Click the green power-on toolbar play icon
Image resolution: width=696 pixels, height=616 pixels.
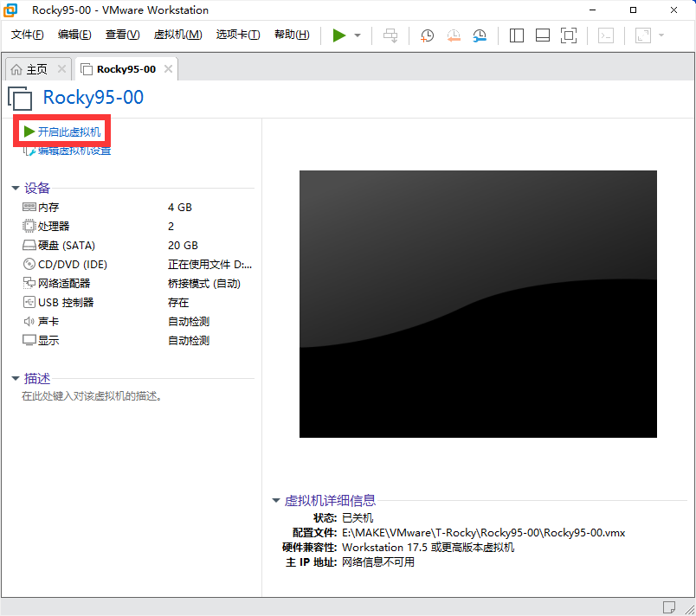(338, 35)
